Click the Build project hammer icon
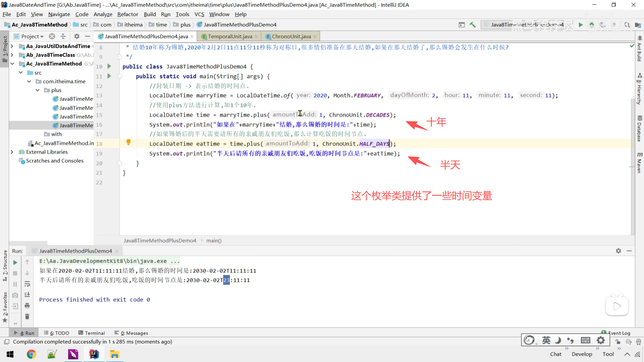 (x=473, y=24)
